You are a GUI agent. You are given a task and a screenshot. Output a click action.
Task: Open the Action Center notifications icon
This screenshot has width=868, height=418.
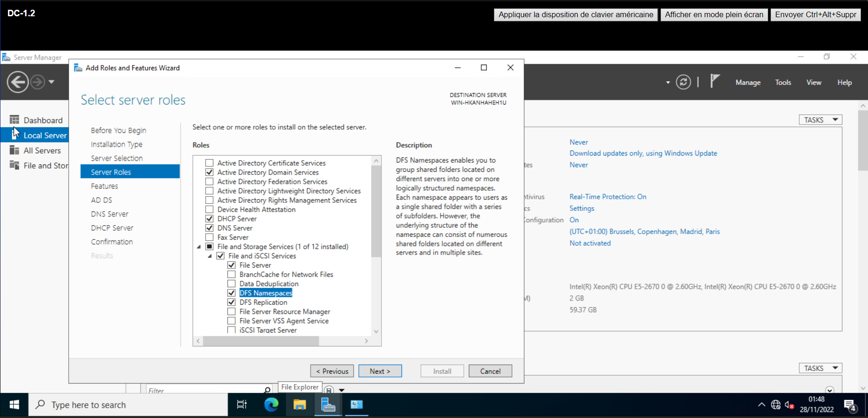850,405
